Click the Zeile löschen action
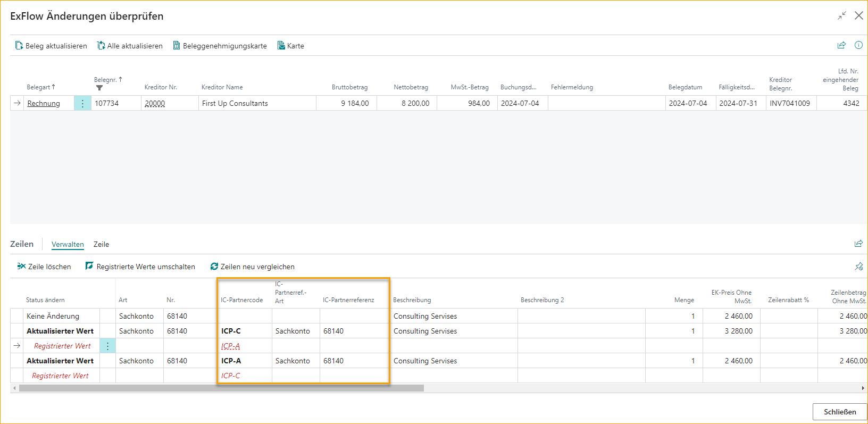The width and height of the screenshot is (868, 424). pos(44,267)
